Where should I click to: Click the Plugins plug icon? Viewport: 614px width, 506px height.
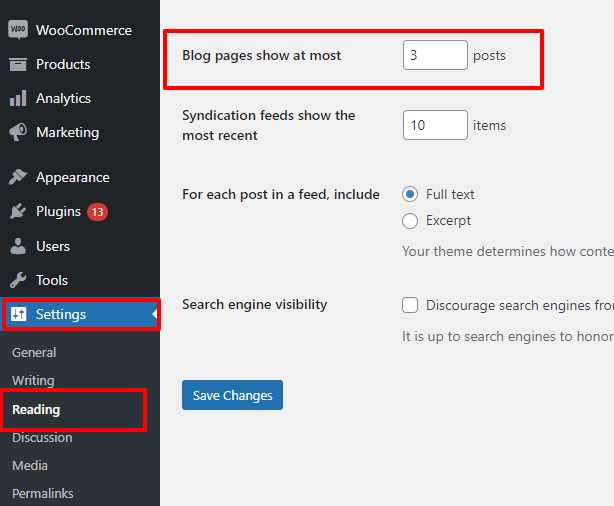tap(18, 212)
